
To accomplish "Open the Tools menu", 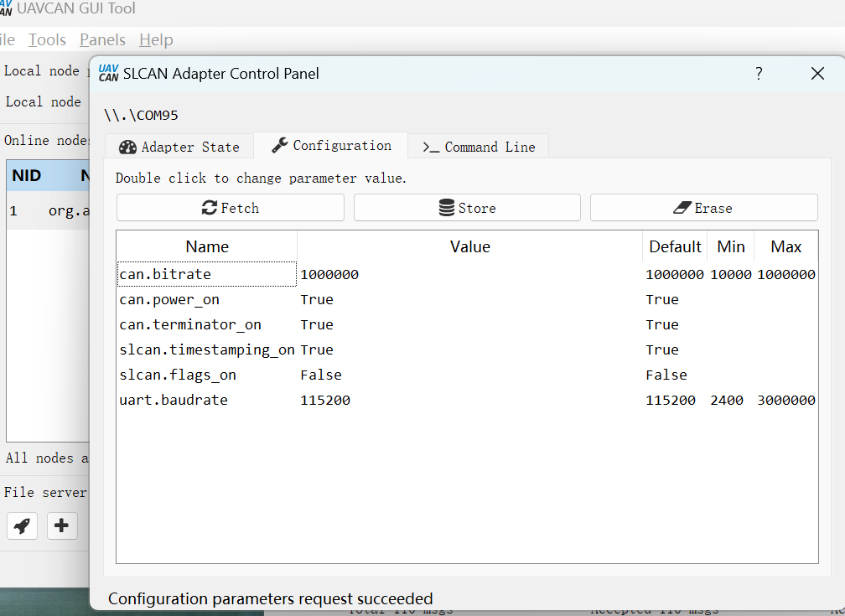I will pyautogui.click(x=47, y=40).
